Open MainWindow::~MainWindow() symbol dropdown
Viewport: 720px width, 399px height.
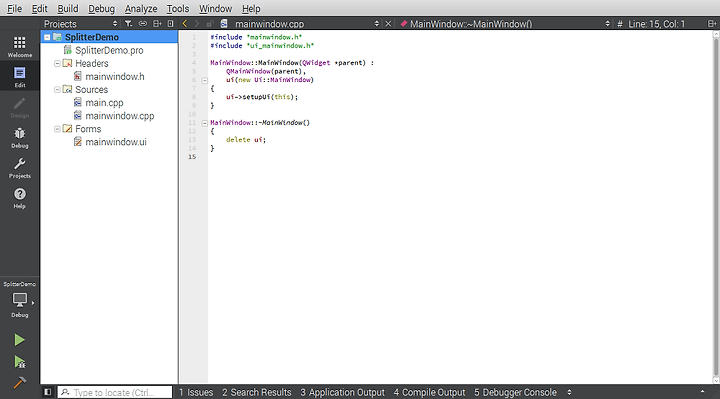(x=505, y=23)
